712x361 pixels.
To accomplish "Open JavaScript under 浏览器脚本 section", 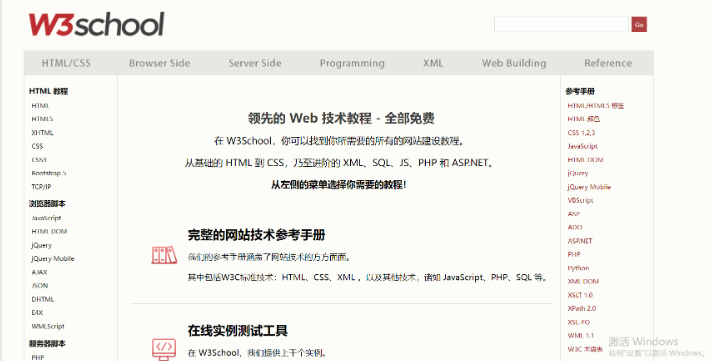I will pos(46,218).
